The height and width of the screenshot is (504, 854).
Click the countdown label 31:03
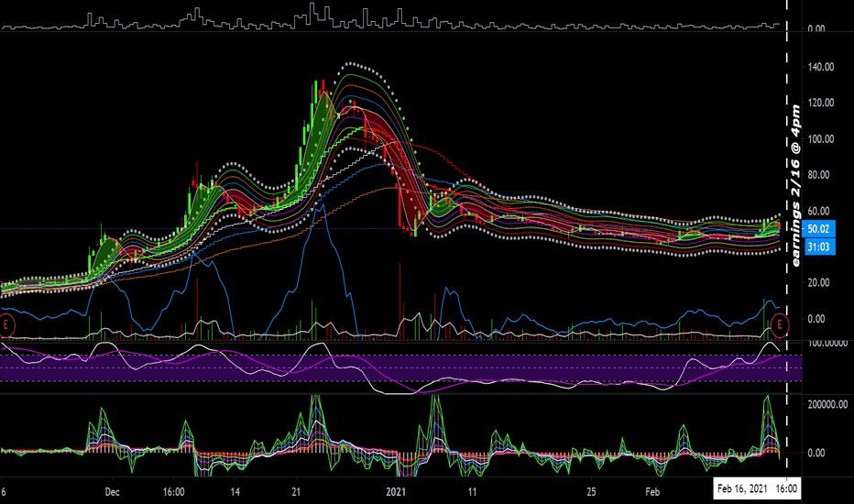(818, 247)
